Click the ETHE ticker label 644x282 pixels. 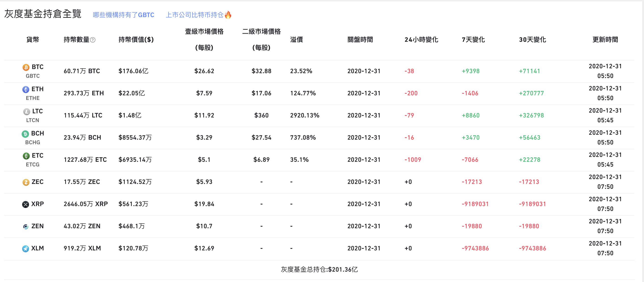point(33,98)
